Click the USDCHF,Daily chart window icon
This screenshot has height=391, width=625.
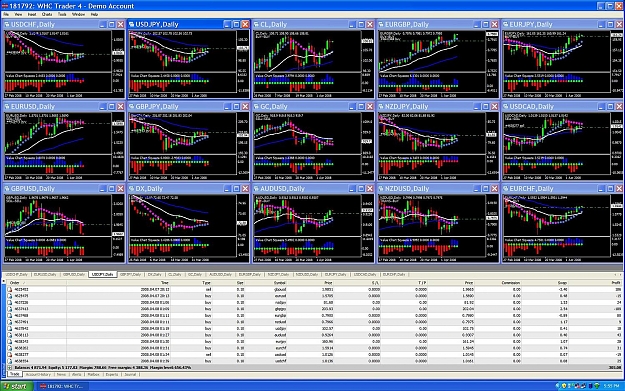point(7,24)
